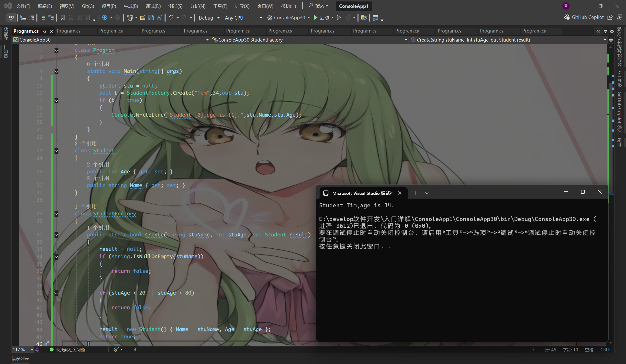626x364 pixels.
Task: Open the Any CPU platform dropdown
Action: click(x=243, y=18)
